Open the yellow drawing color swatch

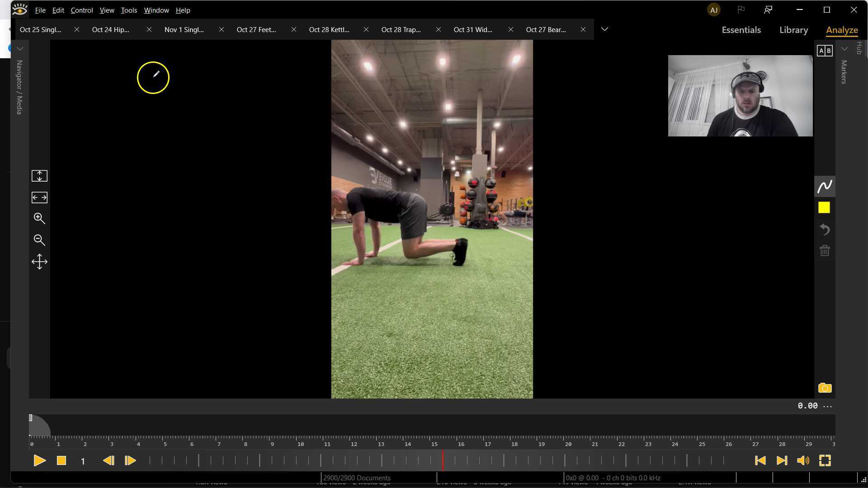824,207
